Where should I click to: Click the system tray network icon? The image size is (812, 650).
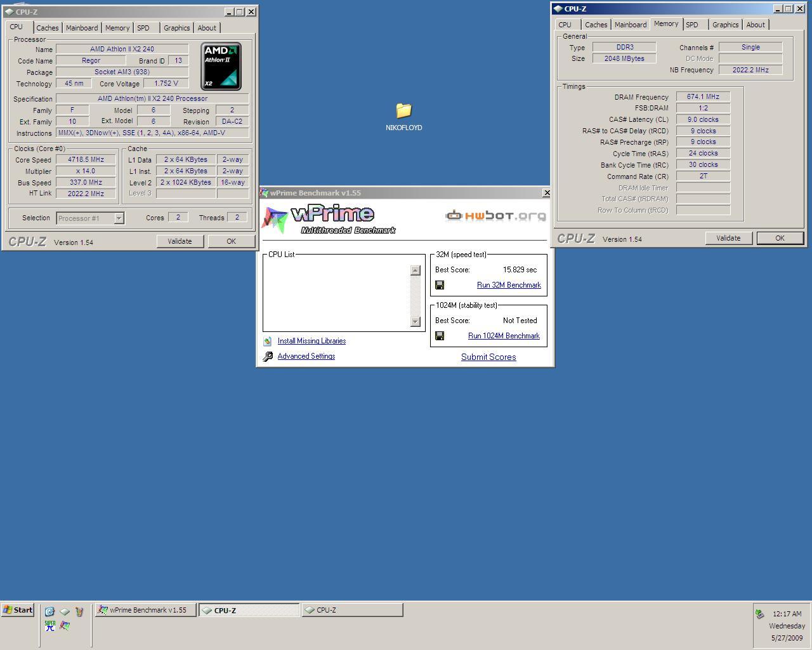point(759,614)
